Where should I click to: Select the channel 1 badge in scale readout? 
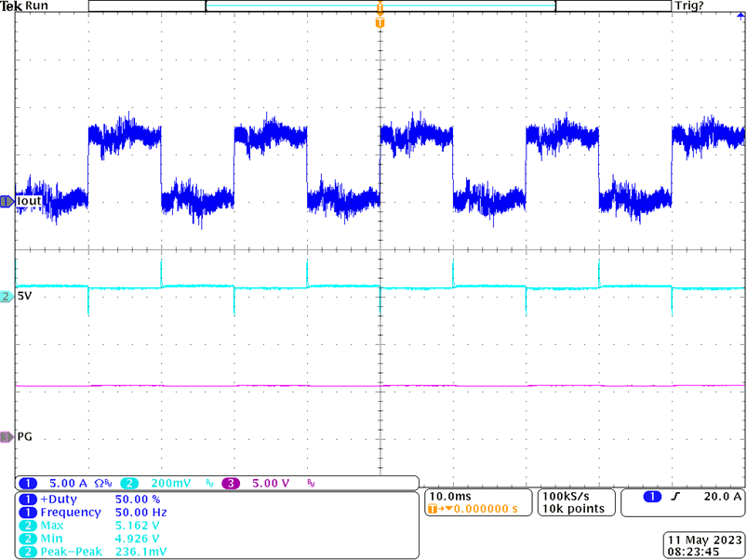coord(28,484)
